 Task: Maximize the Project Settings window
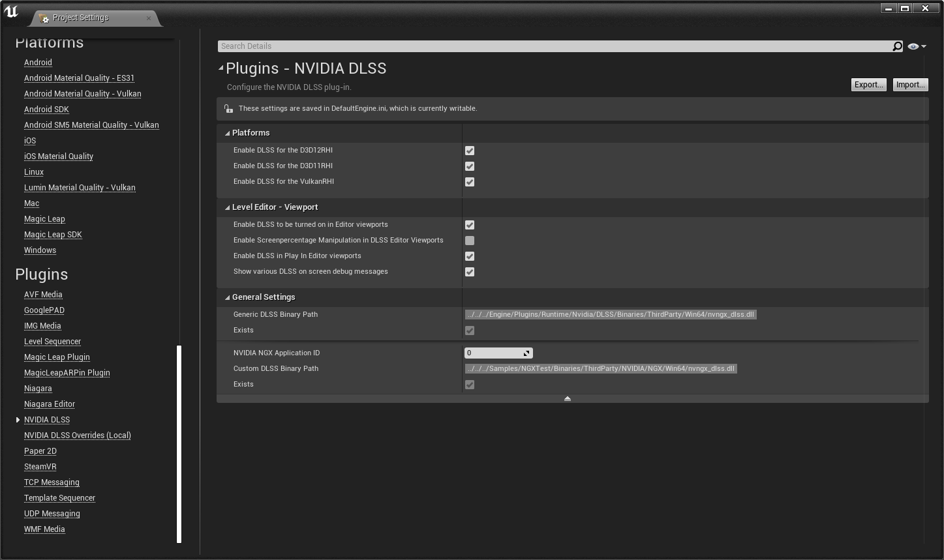(905, 8)
